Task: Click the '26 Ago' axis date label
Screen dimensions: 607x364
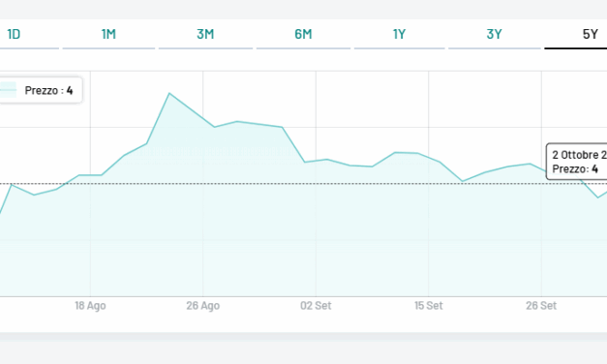Action: [x=203, y=306]
